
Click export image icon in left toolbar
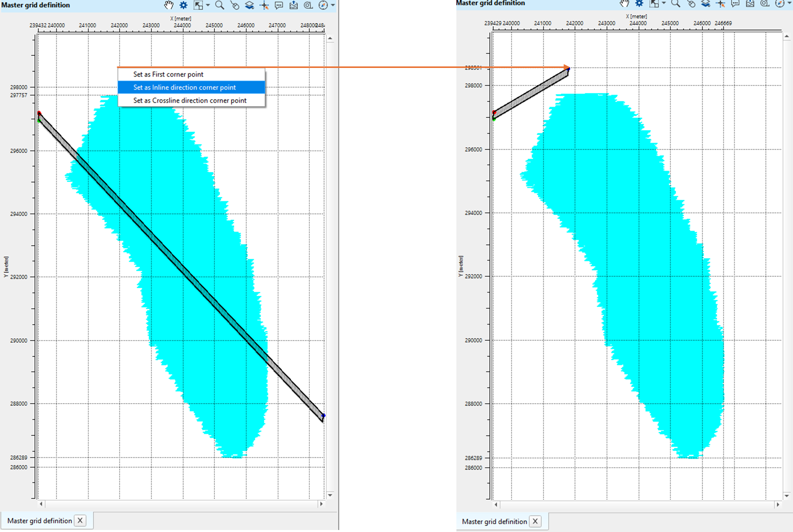(x=294, y=5)
